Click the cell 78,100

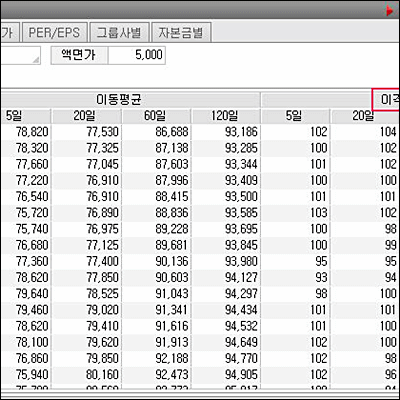25,342
